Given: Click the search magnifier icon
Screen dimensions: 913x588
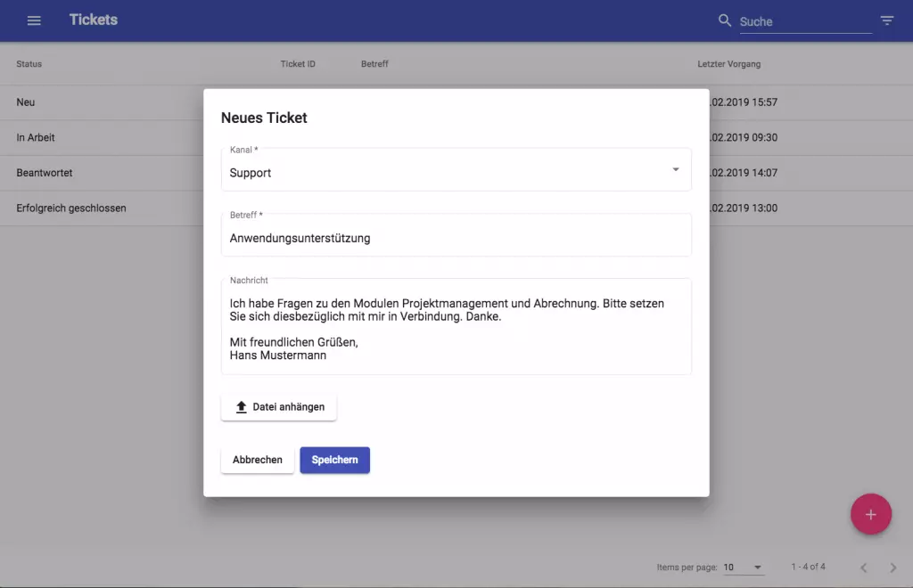Looking at the screenshot, I should point(724,20).
